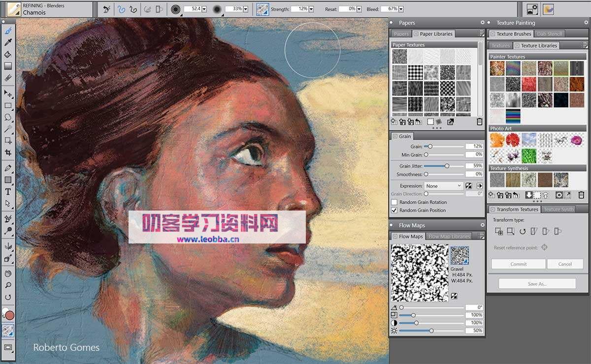Pick the Grabber hand tool
The height and width of the screenshot is (364, 591).
point(8,273)
